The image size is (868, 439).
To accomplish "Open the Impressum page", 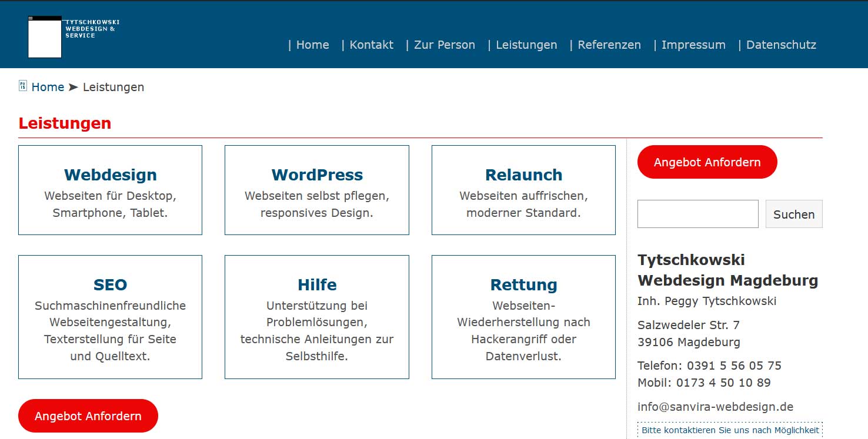I will tap(693, 45).
